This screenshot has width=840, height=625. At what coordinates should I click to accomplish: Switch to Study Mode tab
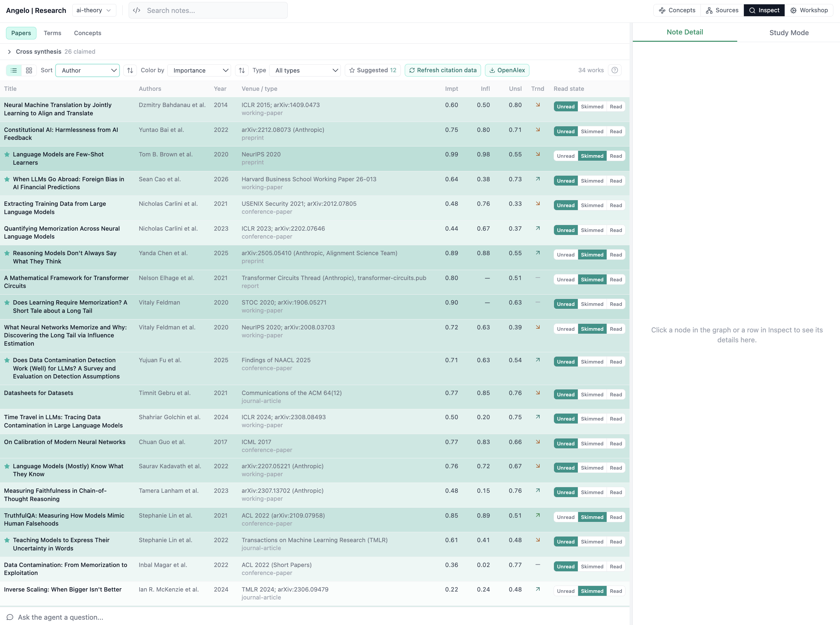pos(789,32)
